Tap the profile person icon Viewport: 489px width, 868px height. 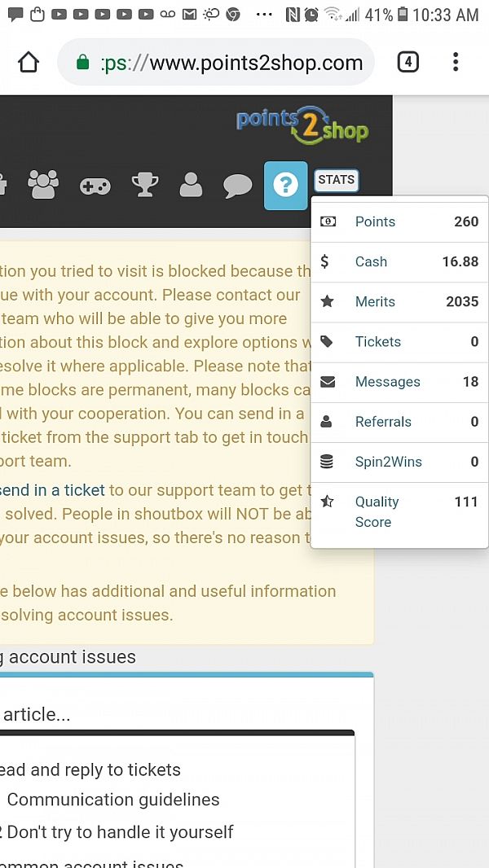click(x=191, y=185)
